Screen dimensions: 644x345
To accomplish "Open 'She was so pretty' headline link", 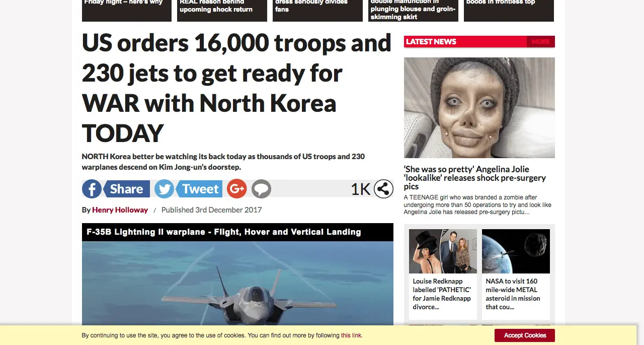I will point(475,178).
